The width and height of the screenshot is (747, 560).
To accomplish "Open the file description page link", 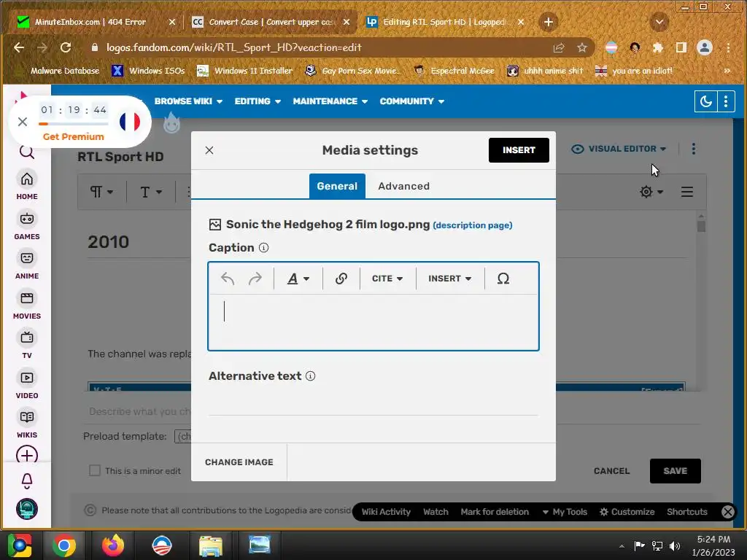I will 473,225.
